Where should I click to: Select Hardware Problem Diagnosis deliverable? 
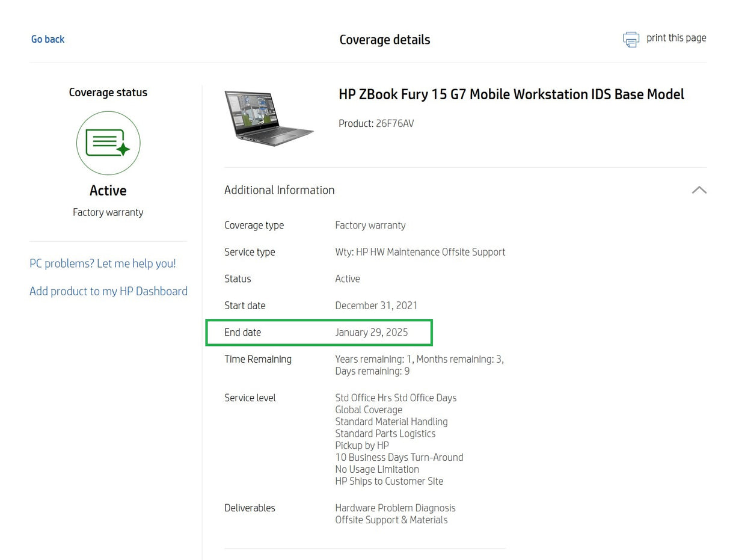(x=396, y=508)
